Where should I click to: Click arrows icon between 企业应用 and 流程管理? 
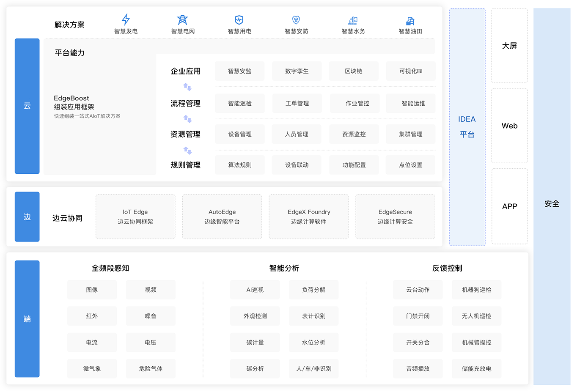[x=187, y=87]
